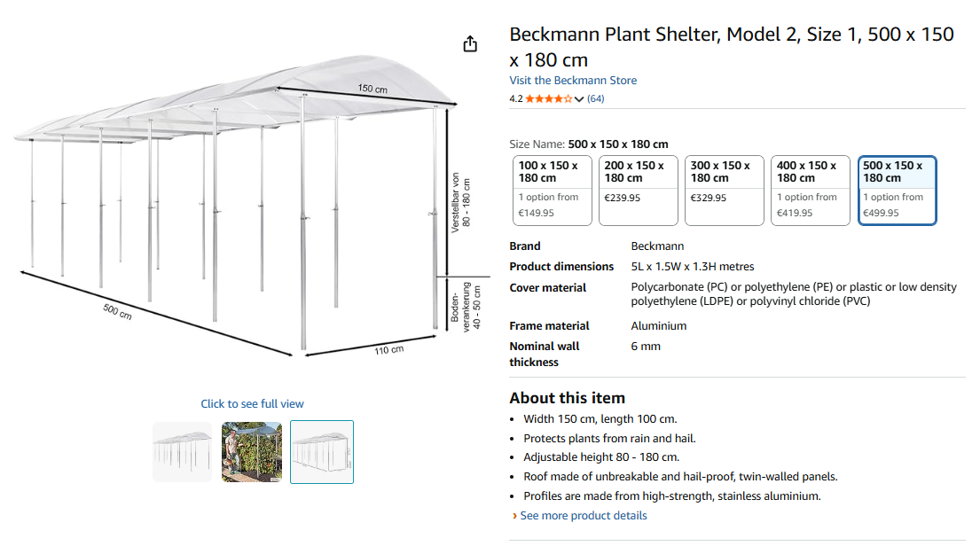Expand See more product details

coord(584,515)
